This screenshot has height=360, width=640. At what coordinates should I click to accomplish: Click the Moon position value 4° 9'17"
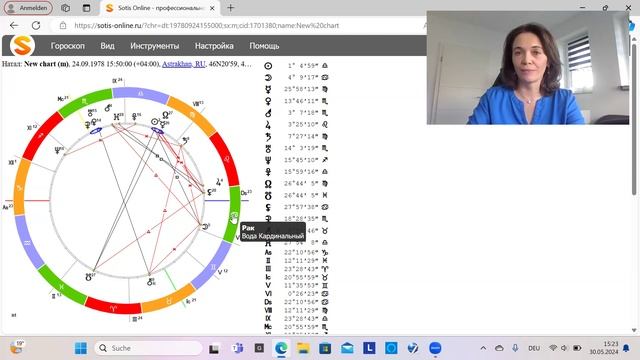(302, 78)
